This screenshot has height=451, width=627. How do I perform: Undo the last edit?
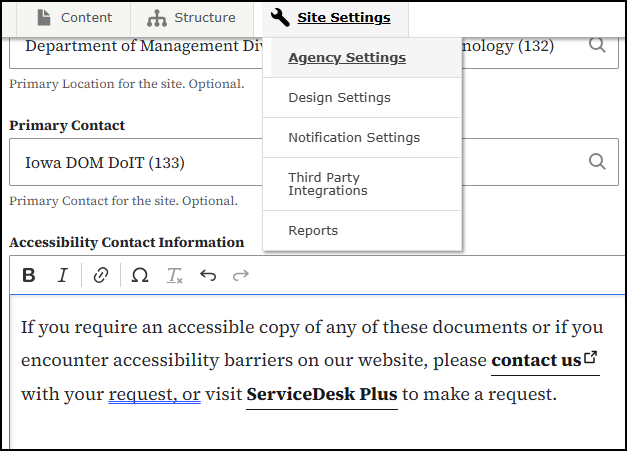click(x=208, y=276)
